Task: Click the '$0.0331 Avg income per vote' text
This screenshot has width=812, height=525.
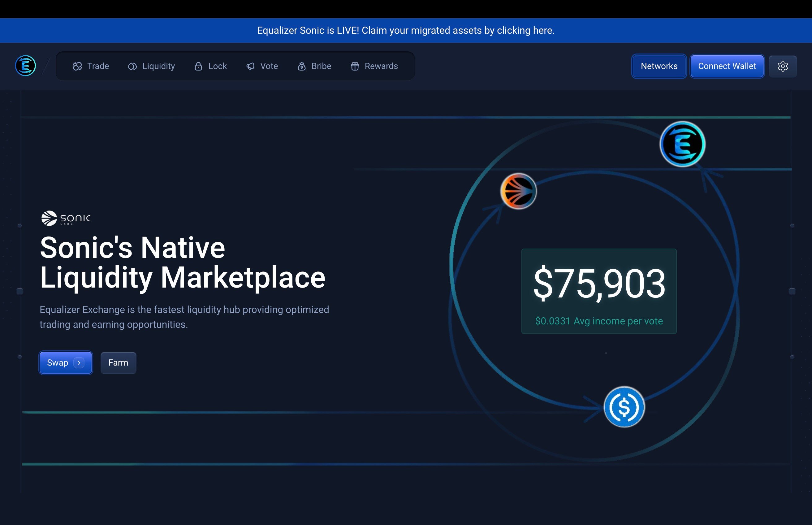Action: [x=599, y=321]
